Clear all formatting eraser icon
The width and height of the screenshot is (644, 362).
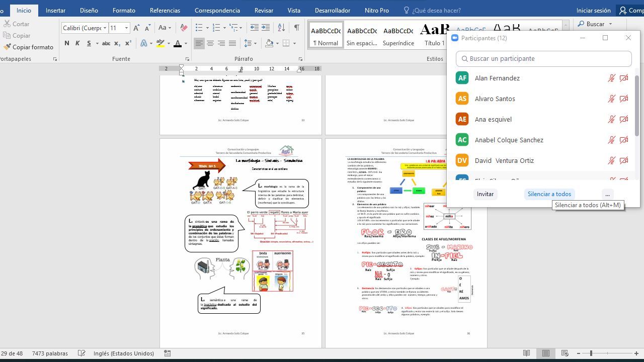(184, 28)
